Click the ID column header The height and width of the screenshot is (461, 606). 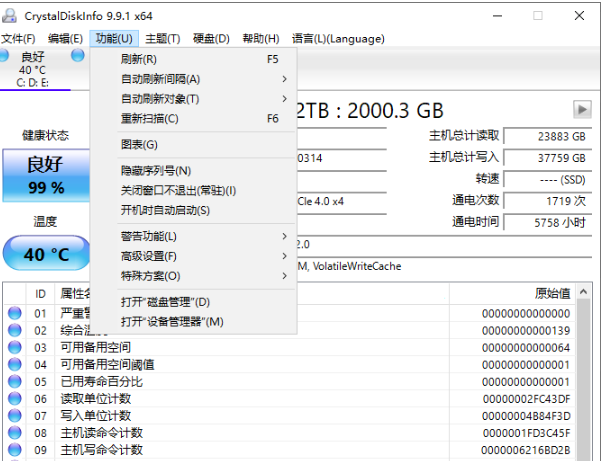[x=40, y=294]
